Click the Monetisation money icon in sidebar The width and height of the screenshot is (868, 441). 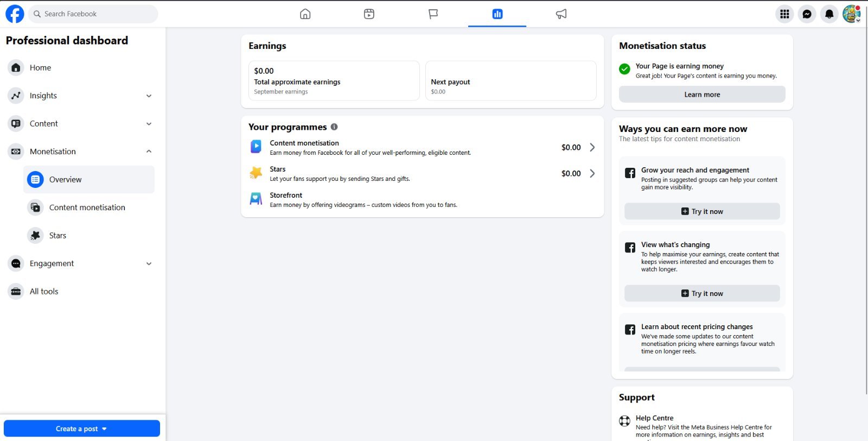[16, 152]
